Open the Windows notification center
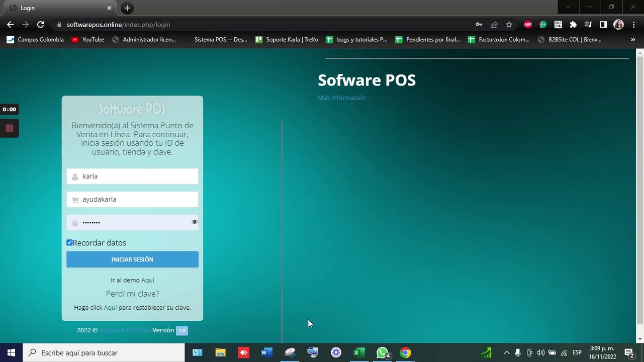 coord(629,353)
